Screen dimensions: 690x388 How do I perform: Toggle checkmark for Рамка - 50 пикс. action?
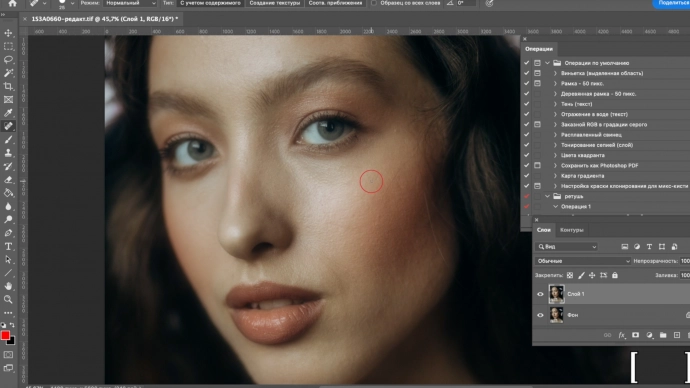pos(527,84)
